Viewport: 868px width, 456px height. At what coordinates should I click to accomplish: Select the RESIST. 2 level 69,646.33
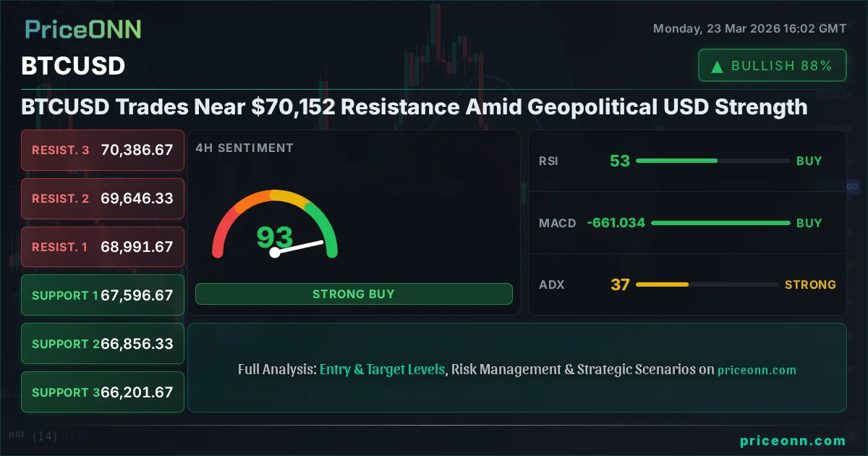click(x=103, y=198)
